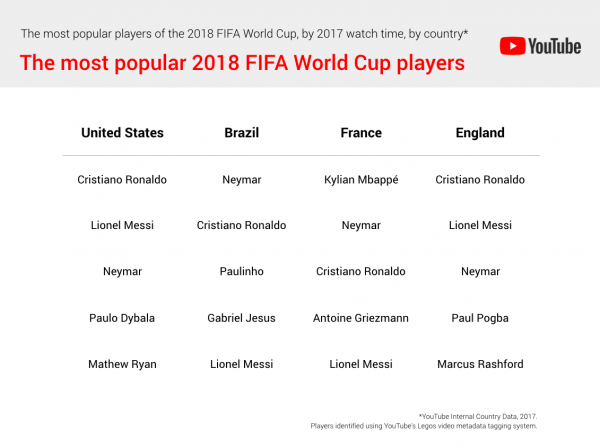The image size is (600, 448).
Task: Click Lionel Messi in the England column
Action: coord(480,226)
